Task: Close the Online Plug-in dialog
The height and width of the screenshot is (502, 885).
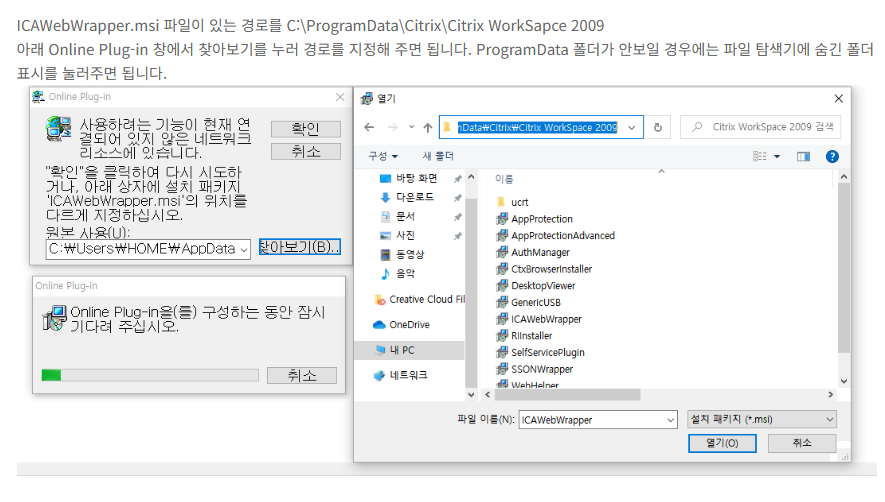Action: (340, 97)
